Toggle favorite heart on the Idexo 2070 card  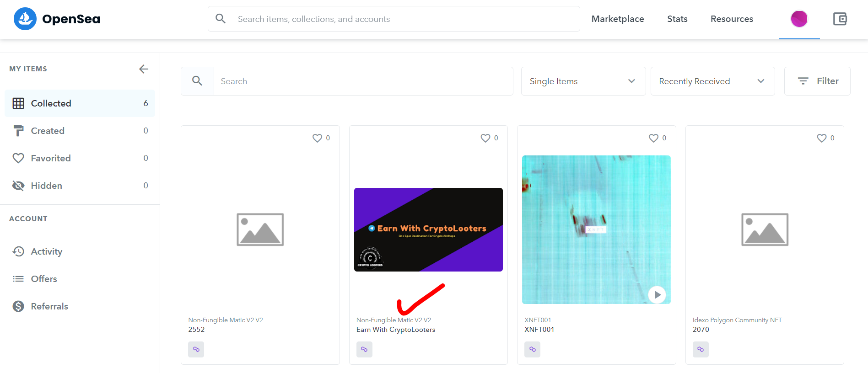pos(822,138)
